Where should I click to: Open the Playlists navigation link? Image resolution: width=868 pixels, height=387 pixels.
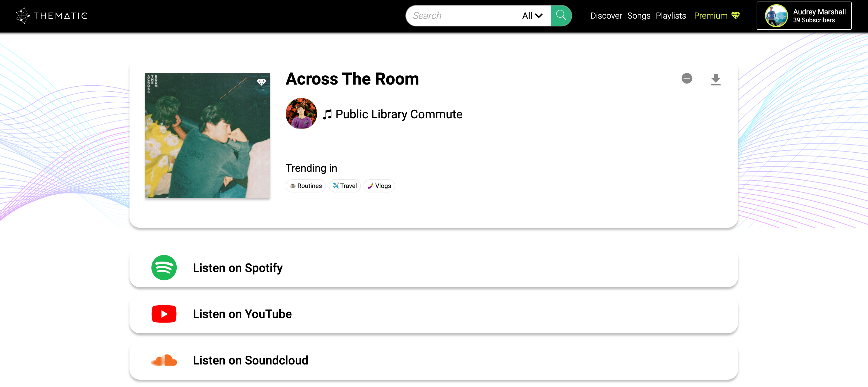[671, 15]
